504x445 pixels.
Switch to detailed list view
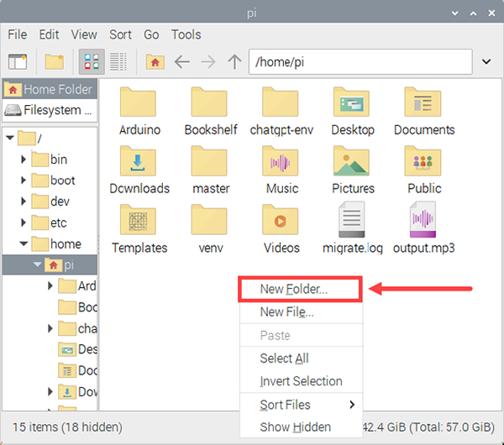[x=118, y=61]
